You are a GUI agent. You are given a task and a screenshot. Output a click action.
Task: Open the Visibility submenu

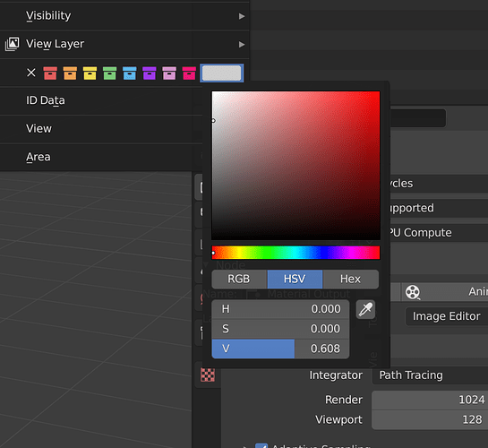click(124, 16)
